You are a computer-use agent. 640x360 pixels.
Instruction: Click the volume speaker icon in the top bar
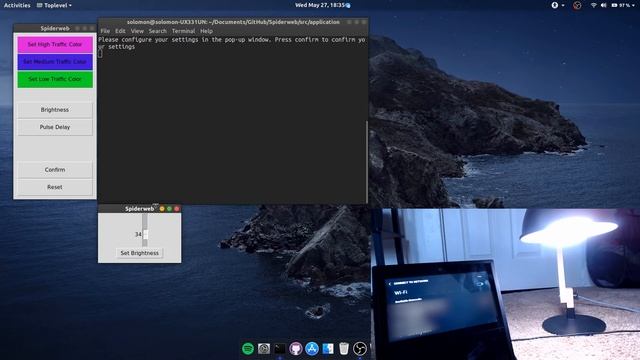(604, 5)
